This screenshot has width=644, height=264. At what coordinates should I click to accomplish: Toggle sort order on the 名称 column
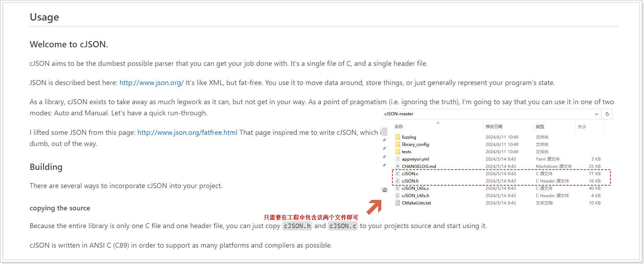pyautogui.click(x=398, y=126)
